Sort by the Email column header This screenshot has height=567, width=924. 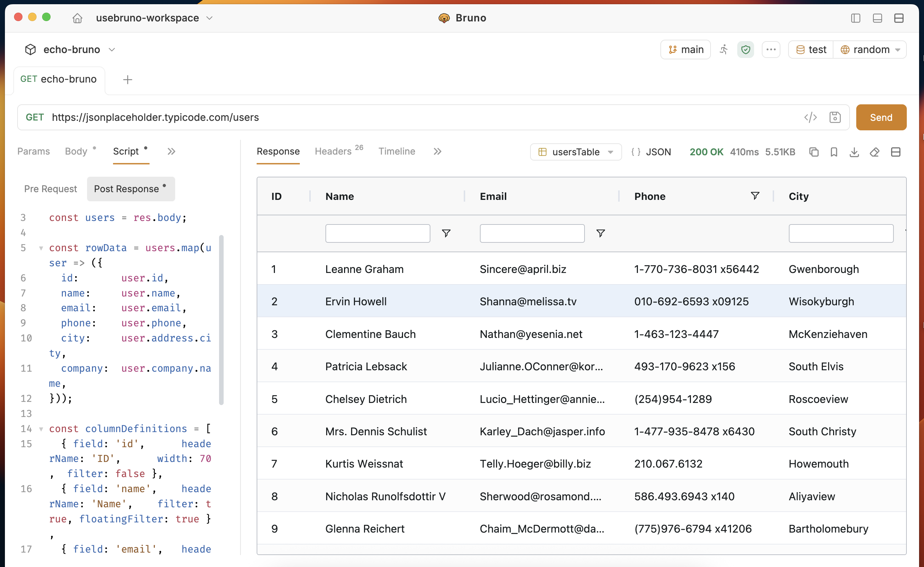tap(493, 196)
